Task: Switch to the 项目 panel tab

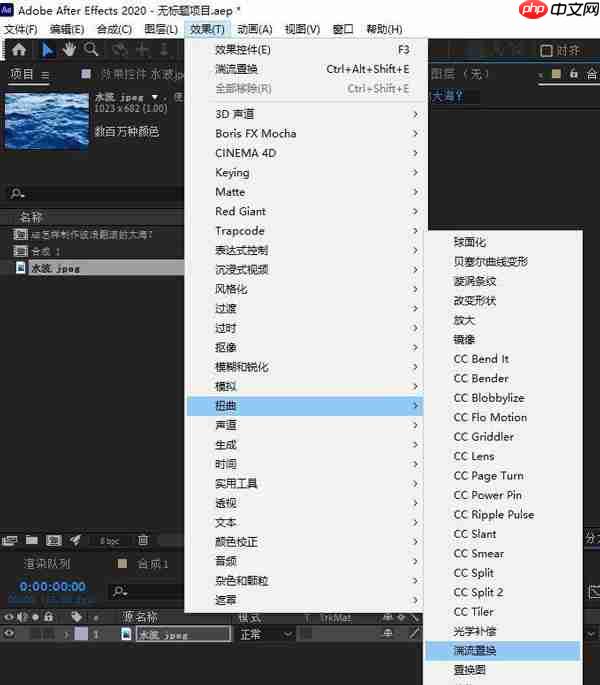Action: (x=21, y=74)
